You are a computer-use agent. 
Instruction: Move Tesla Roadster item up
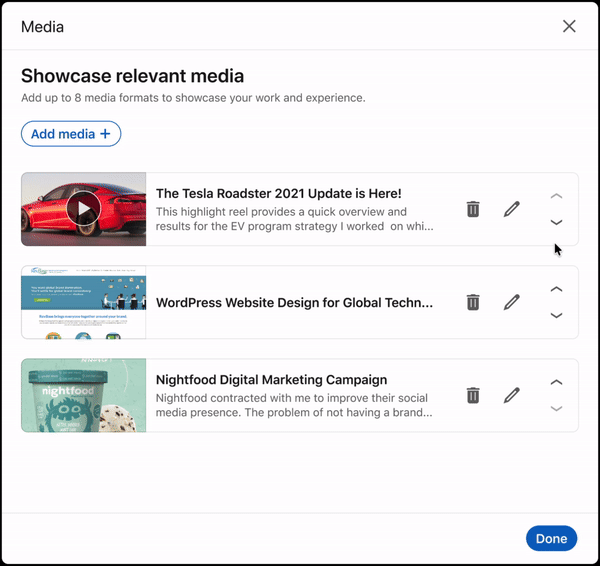pyautogui.click(x=556, y=196)
